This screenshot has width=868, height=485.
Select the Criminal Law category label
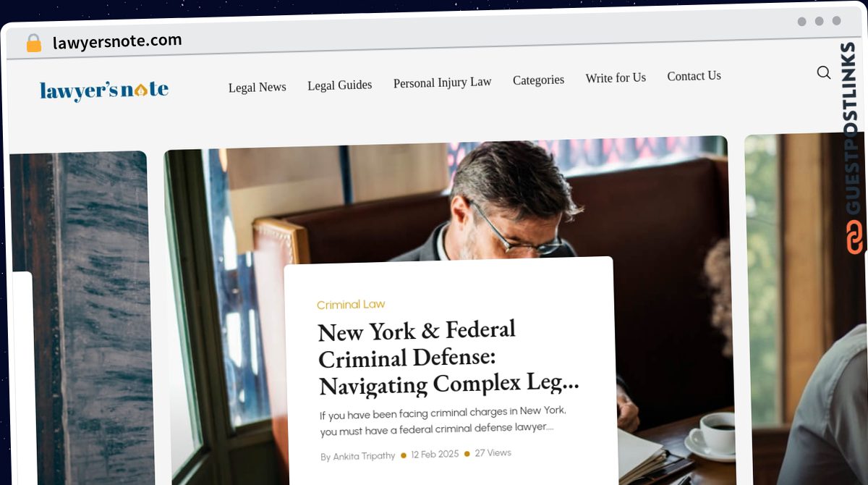pyautogui.click(x=351, y=305)
